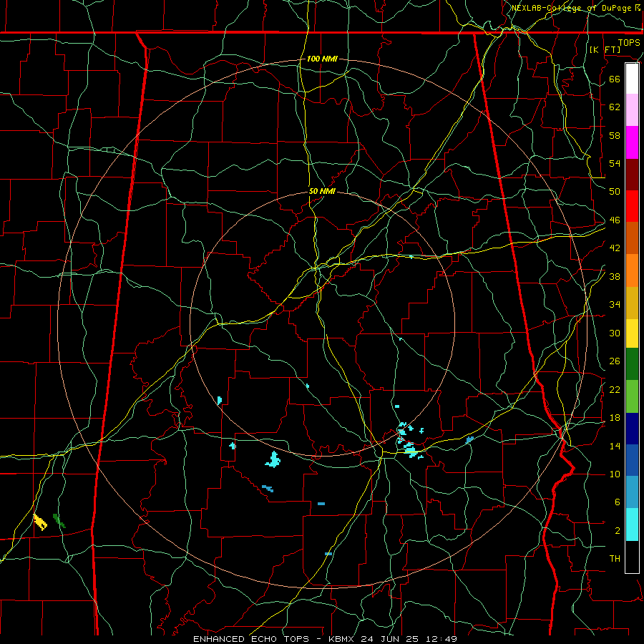This screenshot has height=644, width=644.
Task: Click the legend value "34"
Action: (x=615, y=305)
